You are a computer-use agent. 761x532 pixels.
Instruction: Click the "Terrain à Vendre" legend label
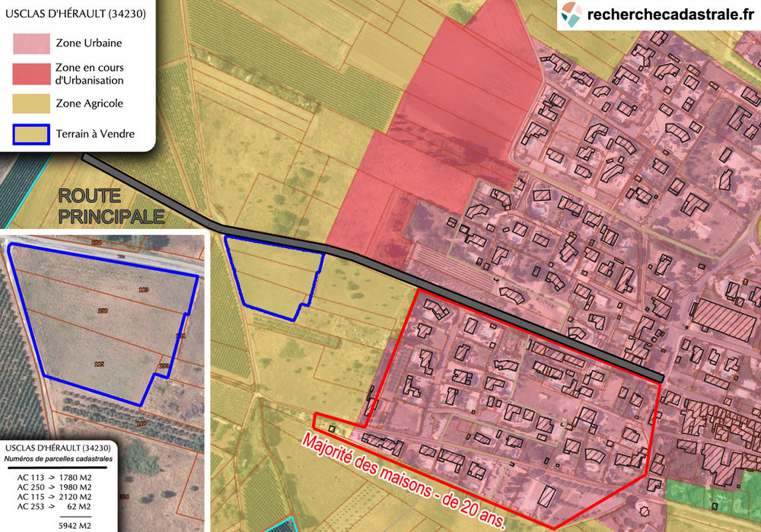pos(95,134)
